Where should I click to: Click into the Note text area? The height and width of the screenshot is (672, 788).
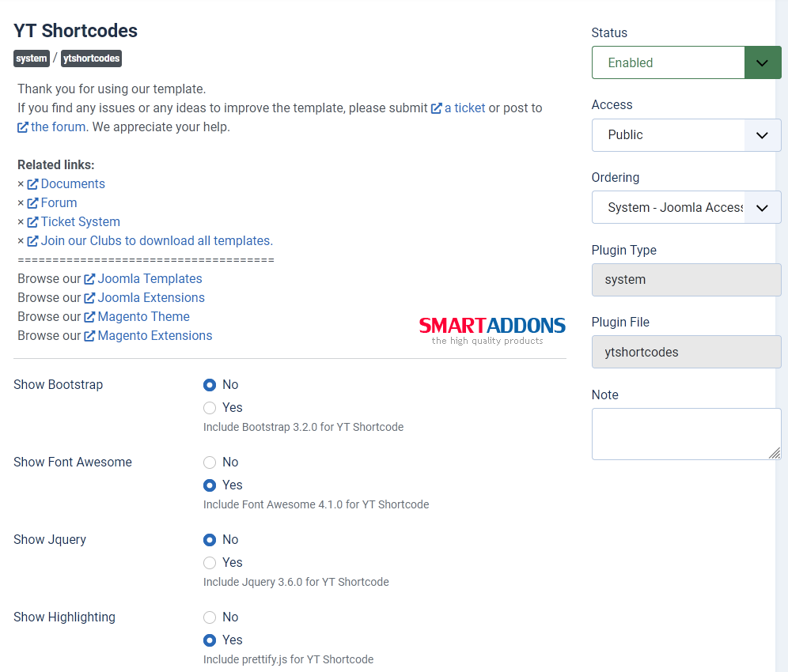[x=685, y=433]
